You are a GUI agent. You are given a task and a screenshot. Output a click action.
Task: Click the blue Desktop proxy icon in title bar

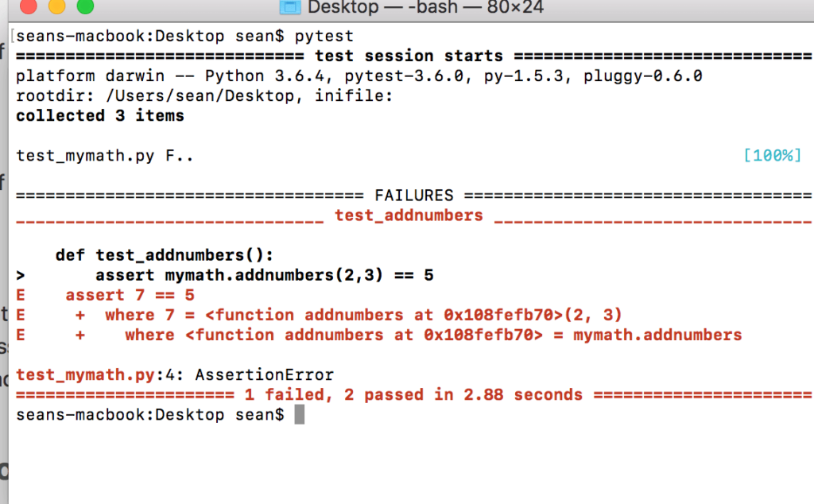[x=290, y=8]
